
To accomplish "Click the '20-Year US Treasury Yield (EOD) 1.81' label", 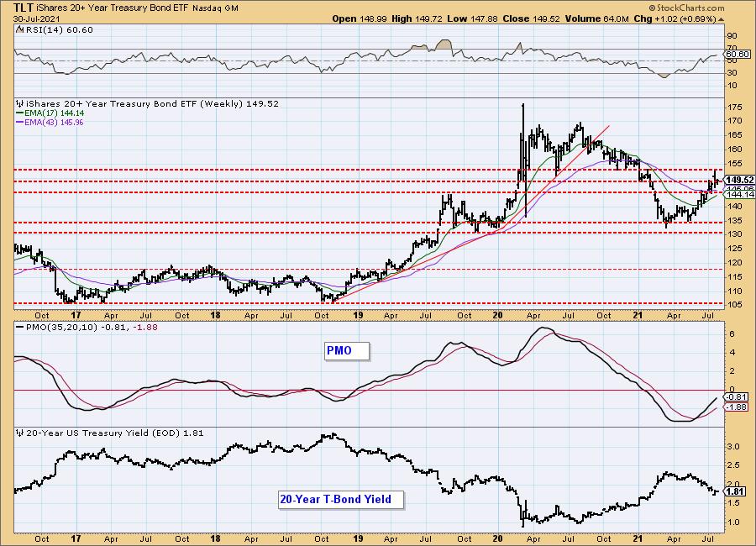I will (x=115, y=433).
